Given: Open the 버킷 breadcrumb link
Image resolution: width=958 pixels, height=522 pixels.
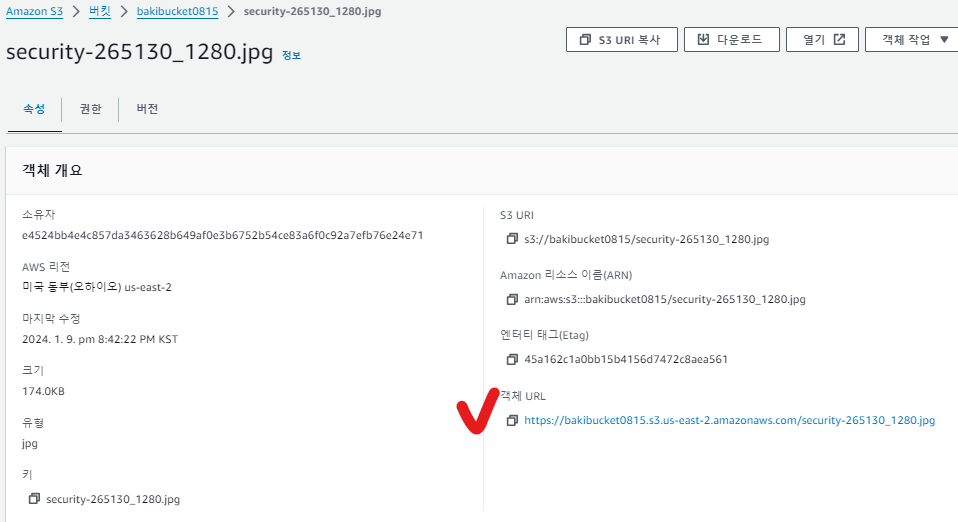Looking at the screenshot, I should pos(100,12).
